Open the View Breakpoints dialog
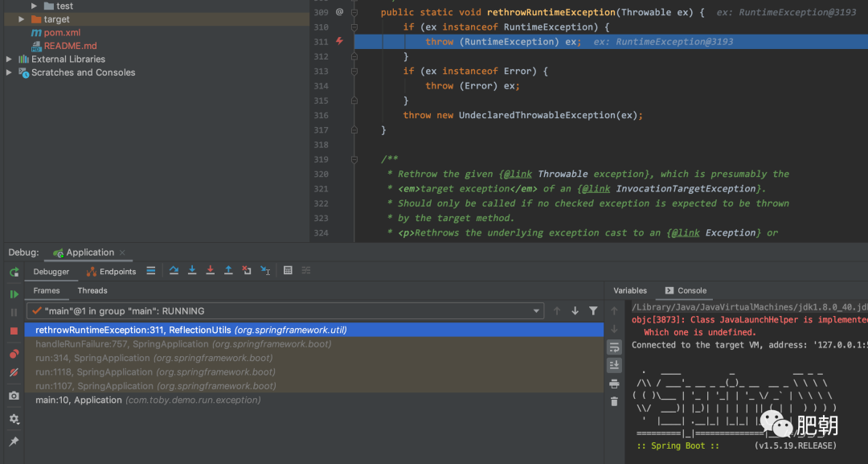 (14, 355)
